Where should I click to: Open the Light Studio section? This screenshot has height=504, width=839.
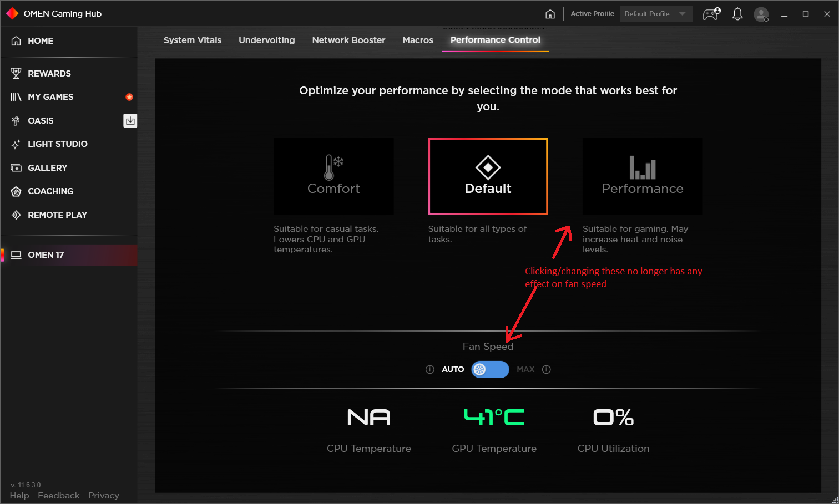click(x=58, y=144)
